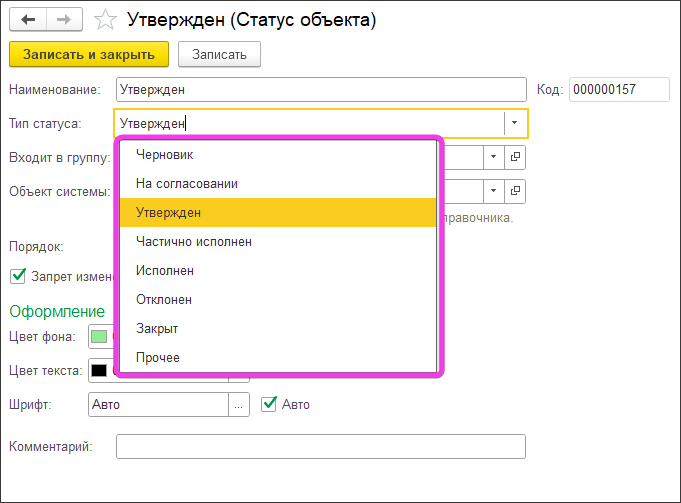Screen dimensions: 681x503
Task: Choose На согласовании in the list
Action: (186, 184)
